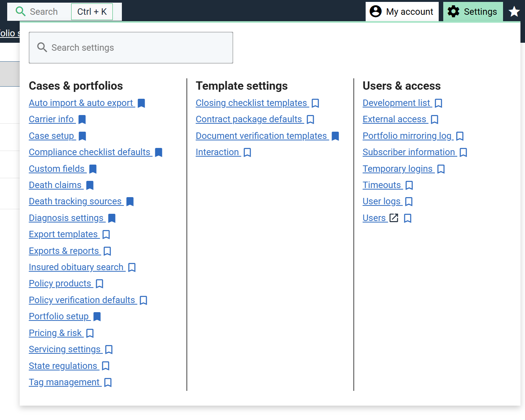The image size is (525, 420).
Task: Bookmark the Timeouts setting
Action: (409, 185)
